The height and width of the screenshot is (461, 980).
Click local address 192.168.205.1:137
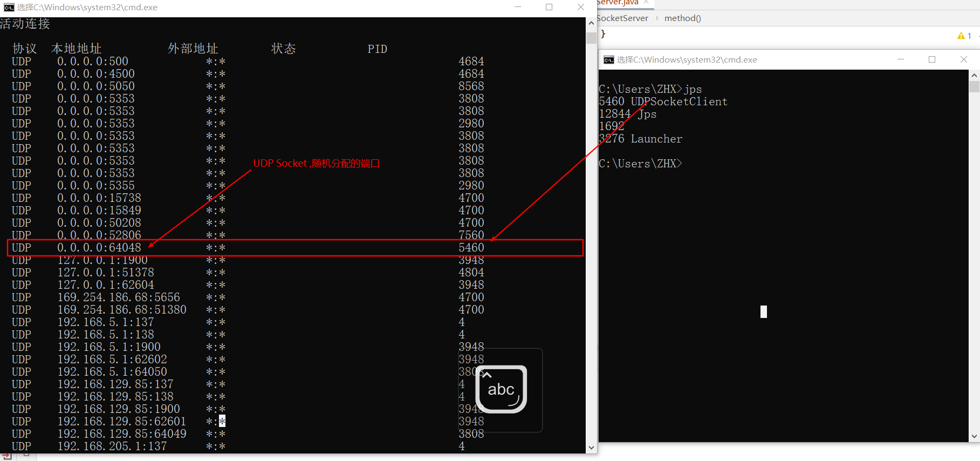pyautogui.click(x=112, y=446)
